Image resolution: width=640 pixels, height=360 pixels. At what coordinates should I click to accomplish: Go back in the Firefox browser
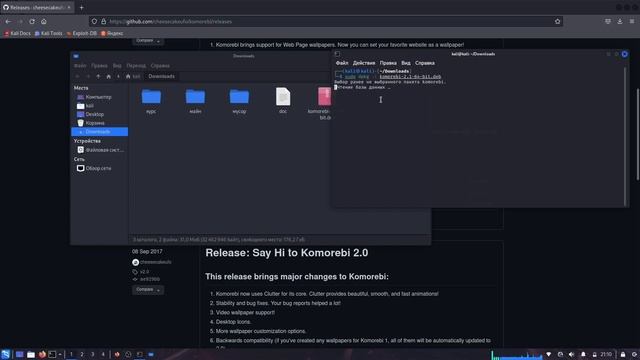pos(8,21)
